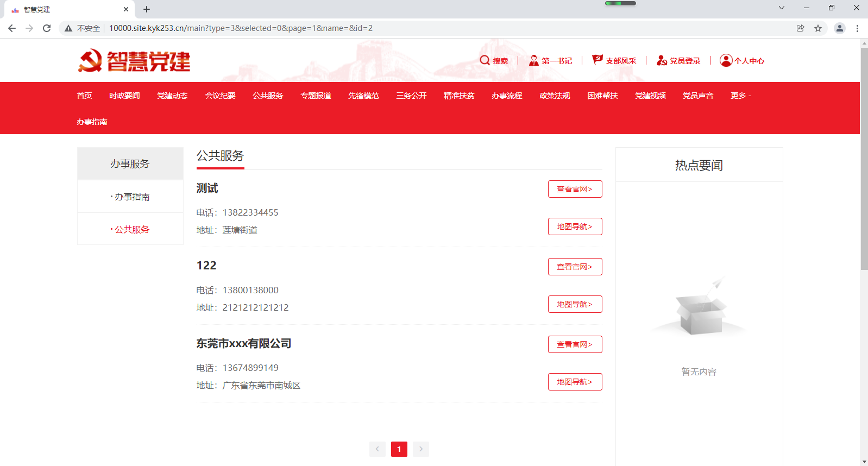Click the browser address bar URL
This screenshot has width=868, height=466.
pos(241,28)
